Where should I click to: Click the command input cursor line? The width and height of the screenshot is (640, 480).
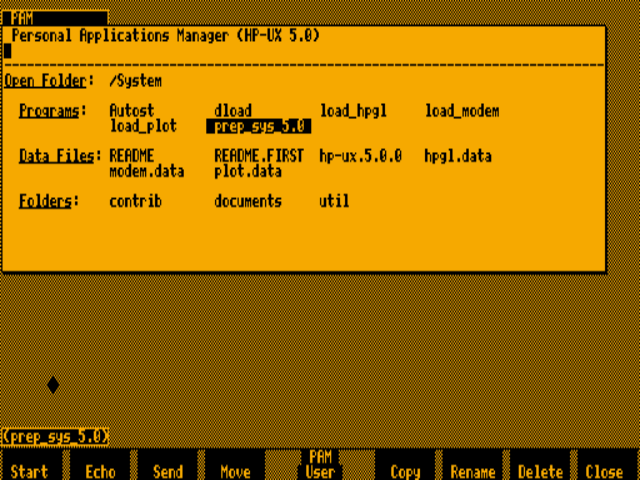click(304, 51)
